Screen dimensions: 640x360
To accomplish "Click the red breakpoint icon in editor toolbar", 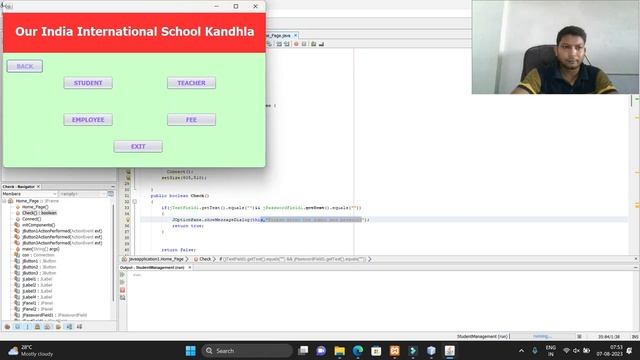I will click(296, 44).
